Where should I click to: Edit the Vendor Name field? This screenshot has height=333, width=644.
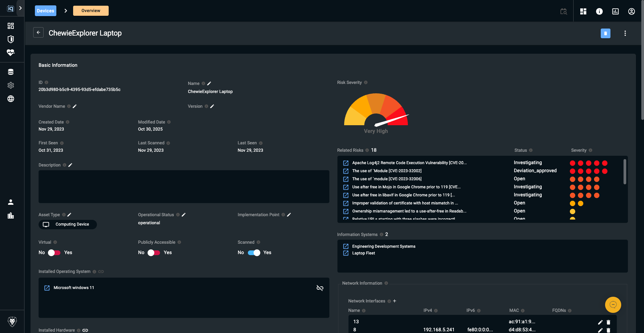coord(75,106)
